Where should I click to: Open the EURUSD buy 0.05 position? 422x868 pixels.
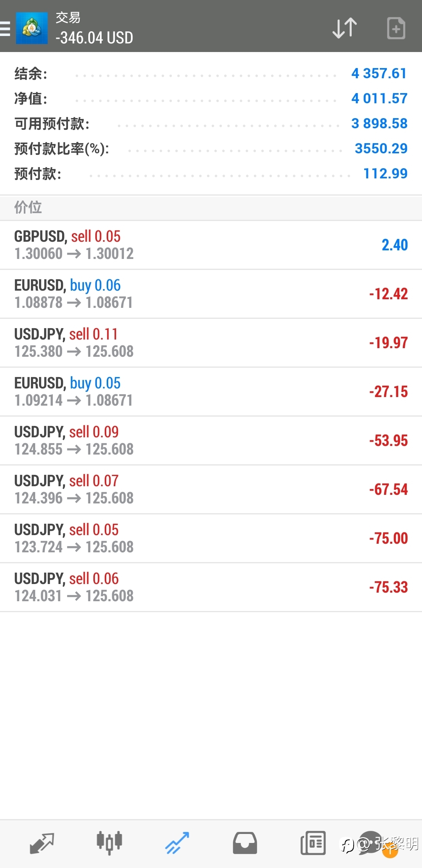click(211, 392)
